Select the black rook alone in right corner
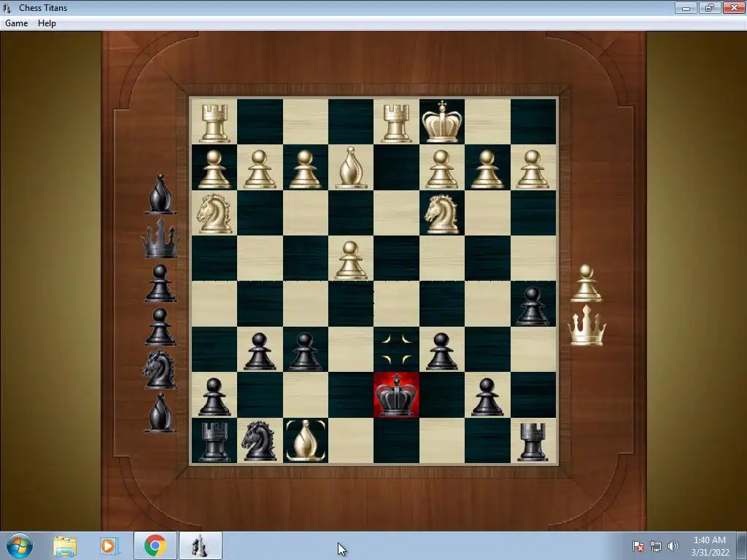 (x=533, y=441)
